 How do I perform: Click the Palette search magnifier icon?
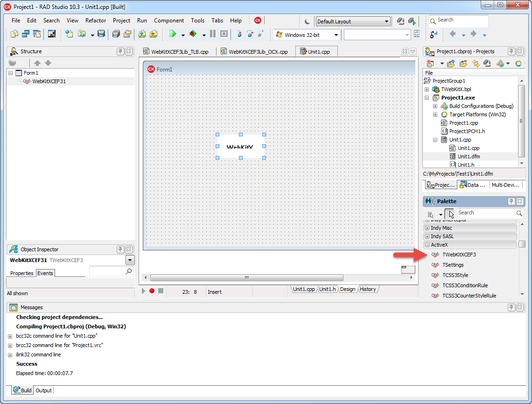(x=519, y=213)
